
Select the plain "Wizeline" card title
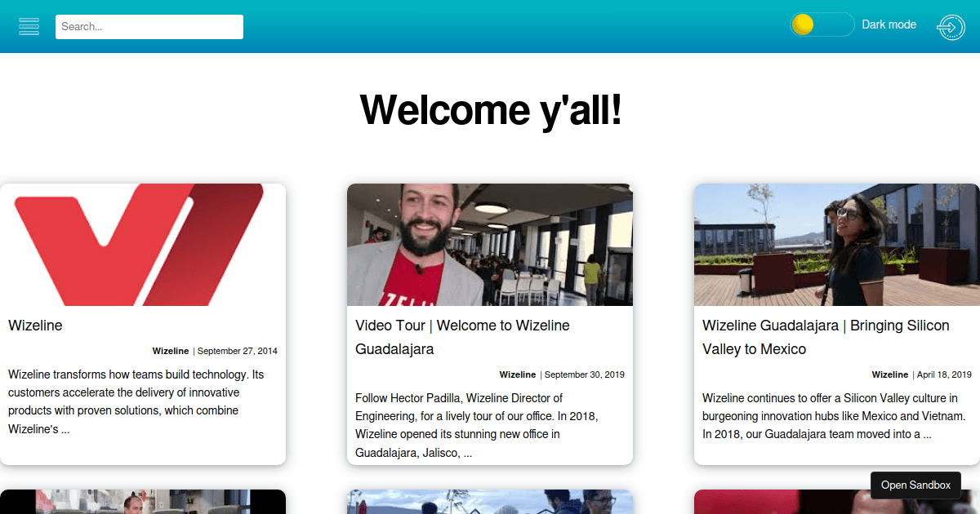pos(35,326)
